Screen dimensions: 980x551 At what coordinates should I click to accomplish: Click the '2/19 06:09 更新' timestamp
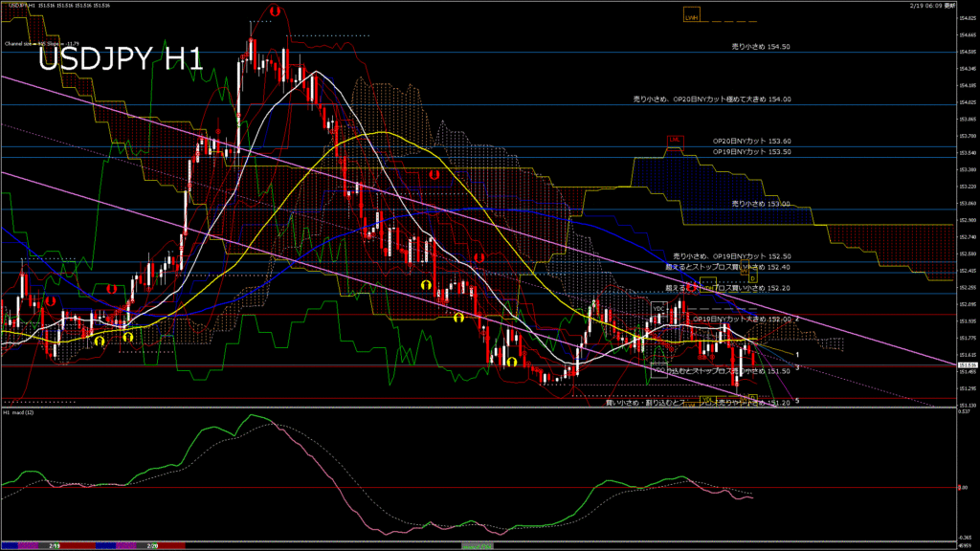tap(933, 5)
